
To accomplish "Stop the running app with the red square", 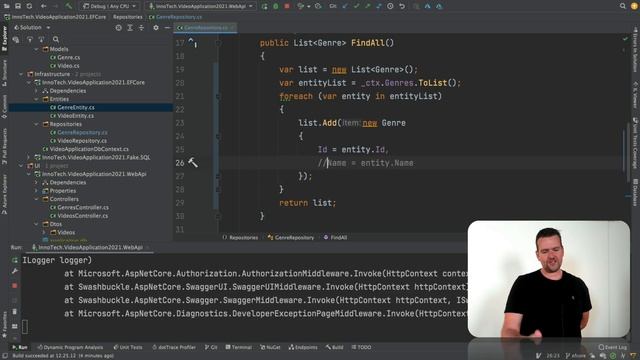I will 287,6.
